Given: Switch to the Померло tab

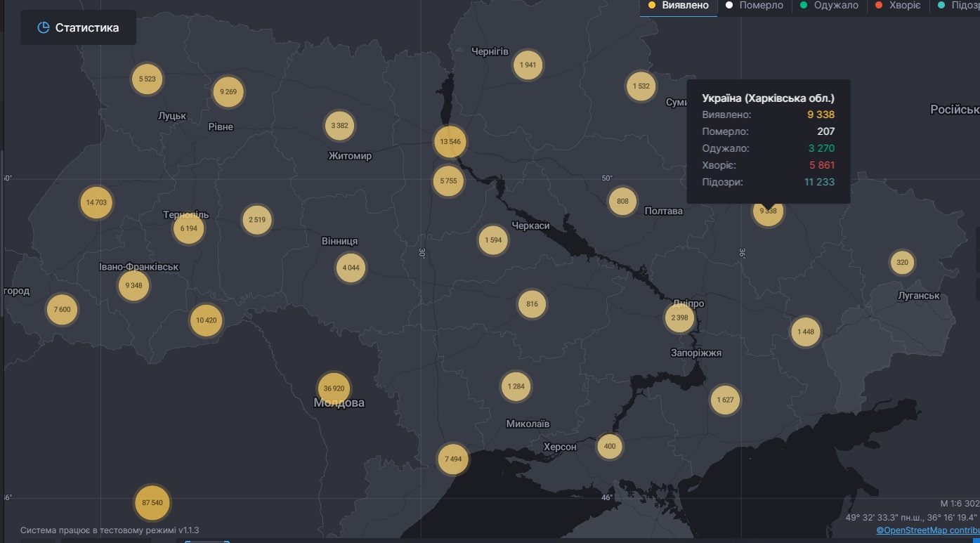Looking at the screenshot, I should 754,6.
